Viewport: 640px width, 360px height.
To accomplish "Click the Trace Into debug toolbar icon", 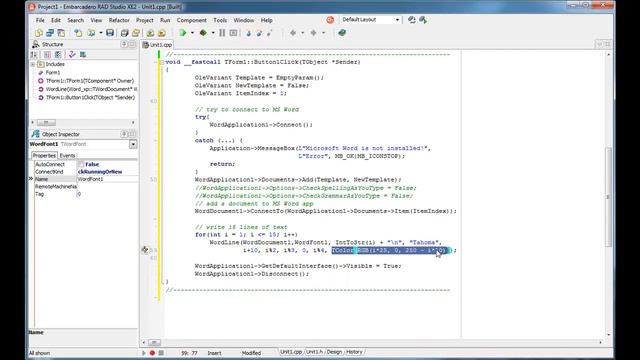I will (x=248, y=33).
